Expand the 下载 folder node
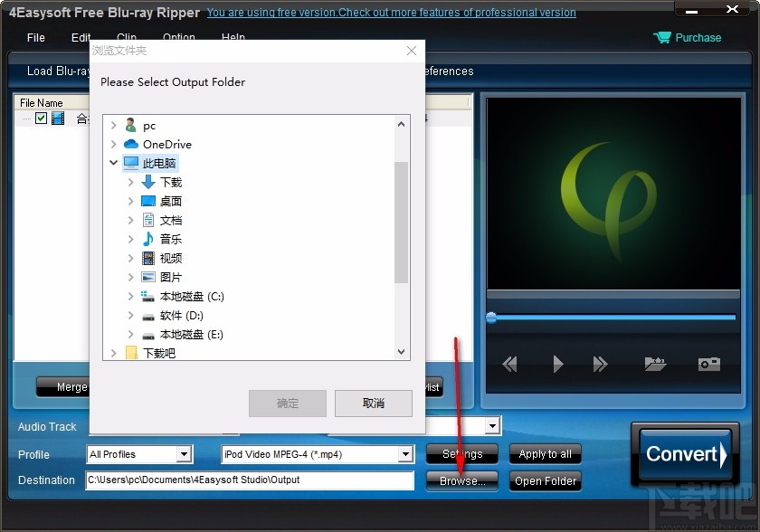The width and height of the screenshot is (760, 532). pos(132,182)
